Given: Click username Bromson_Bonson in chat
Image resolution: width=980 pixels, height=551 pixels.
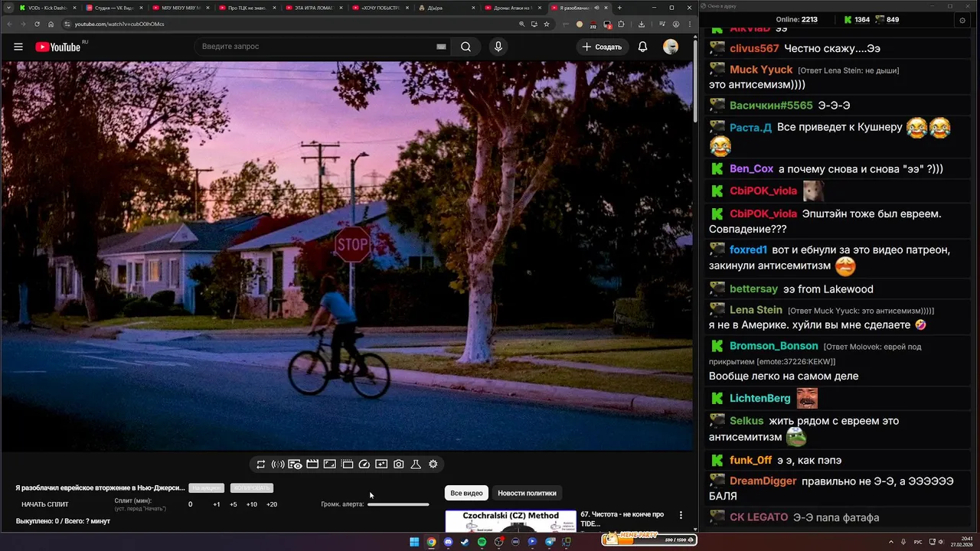Looking at the screenshot, I should pyautogui.click(x=773, y=346).
